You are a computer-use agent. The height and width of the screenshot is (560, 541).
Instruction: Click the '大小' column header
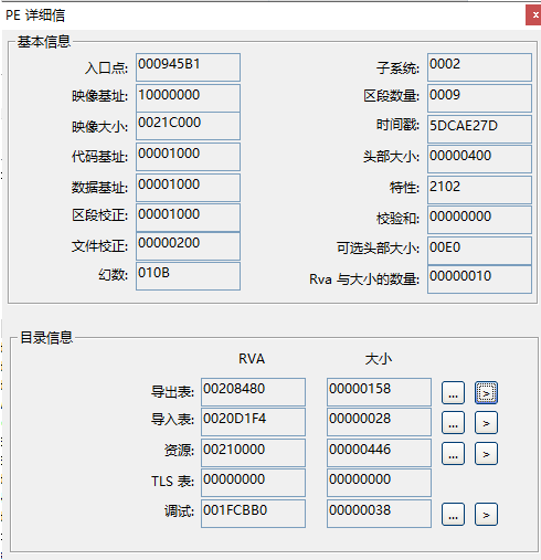tap(378, 359)
